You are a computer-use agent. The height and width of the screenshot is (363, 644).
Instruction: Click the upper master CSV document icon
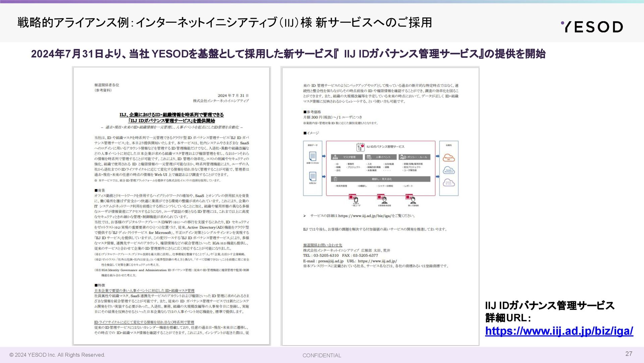(x=313, y=156)
